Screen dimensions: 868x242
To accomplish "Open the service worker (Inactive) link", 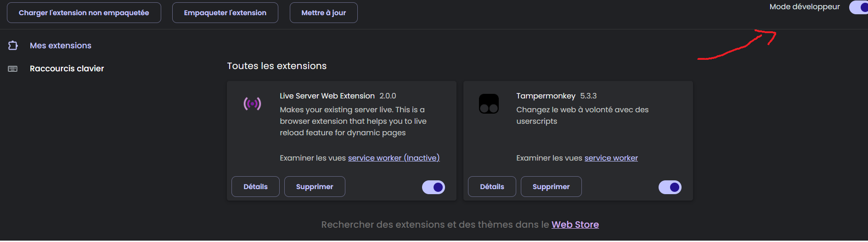I will [394, 158].
